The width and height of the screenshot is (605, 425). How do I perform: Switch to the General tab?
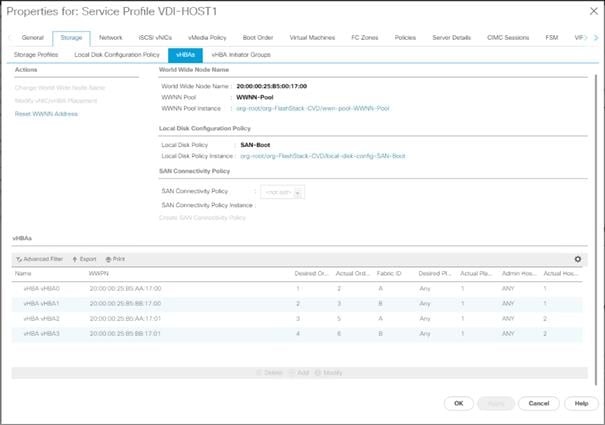pyautogui.click(x=33, y=37)
